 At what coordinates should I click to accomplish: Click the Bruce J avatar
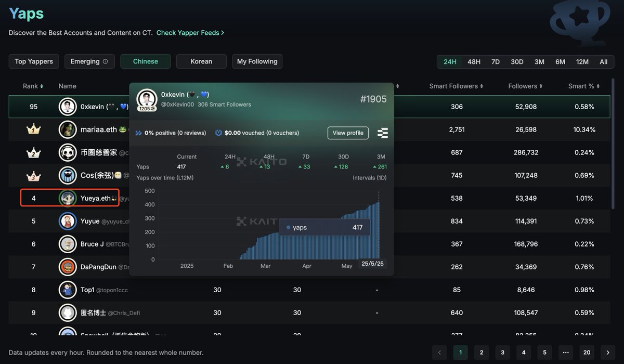68,244
